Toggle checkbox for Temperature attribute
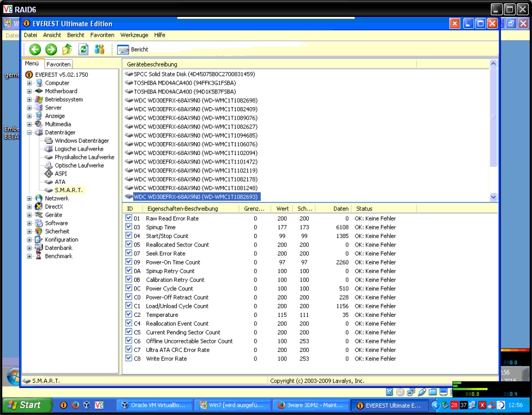532x415 pixels. coord(128,314)
